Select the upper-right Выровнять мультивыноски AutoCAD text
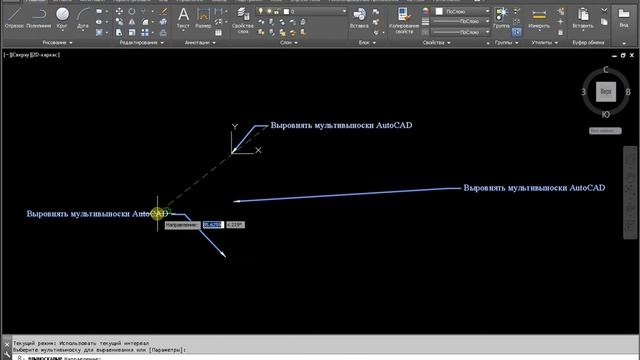This screenshot has width=640, height=360. click(x=534, y=188)
